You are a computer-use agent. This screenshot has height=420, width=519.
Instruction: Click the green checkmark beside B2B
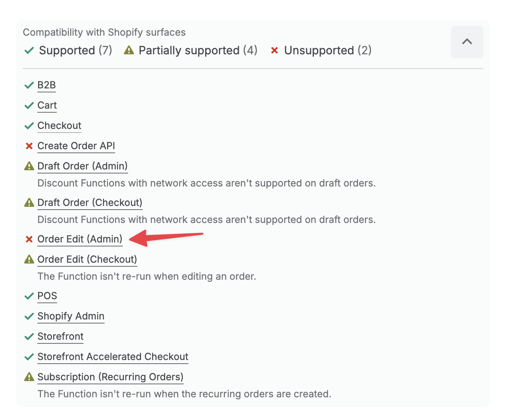[x=29, y=85]
